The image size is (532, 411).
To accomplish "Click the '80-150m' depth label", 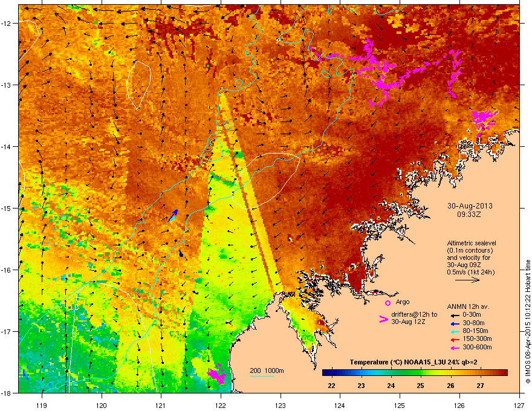I will (x=475, y=331).
